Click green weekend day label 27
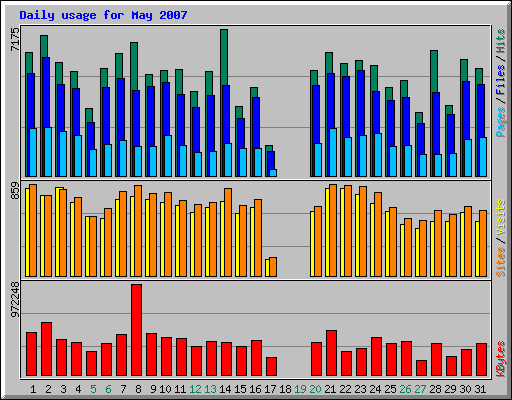The width and height of the screenshot is (512, 400). pos(420,389)
